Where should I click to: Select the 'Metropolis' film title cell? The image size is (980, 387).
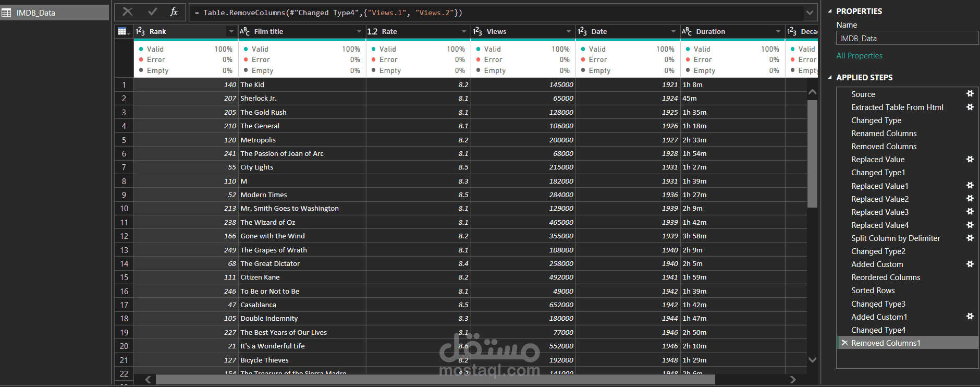(302, 140)
